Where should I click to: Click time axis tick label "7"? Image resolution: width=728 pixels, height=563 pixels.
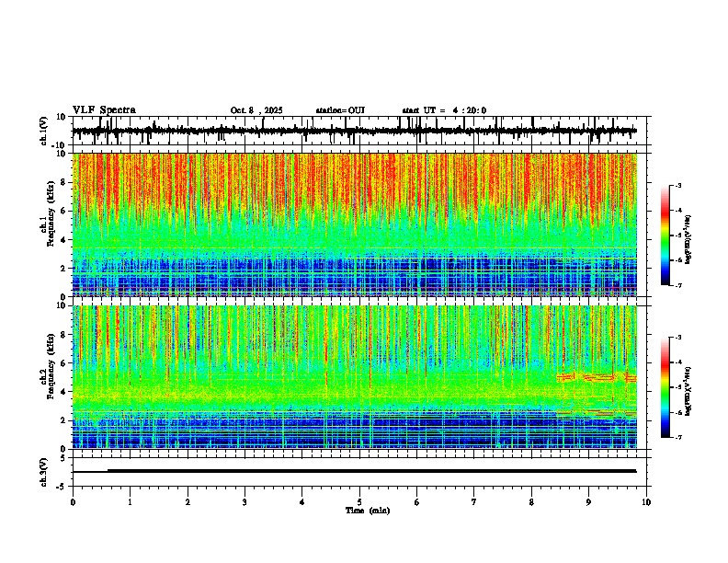[474, 502]
